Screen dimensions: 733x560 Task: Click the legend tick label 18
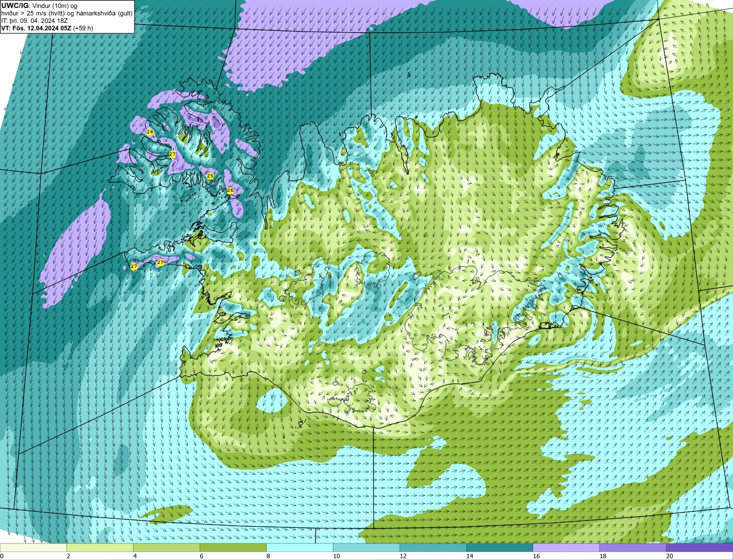tap(602, 556)
